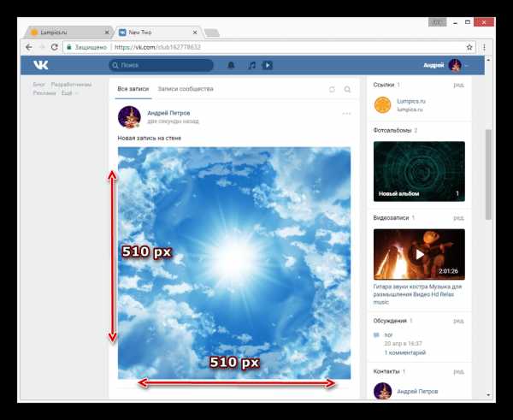Click the Андрей Петров post author name

[168, 113]
